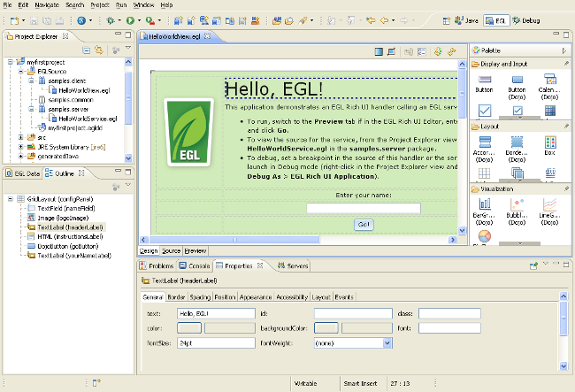Viewport: 575px width, 392px height.
Task: Switch to the Source editor tab
Action: point(172,250)
